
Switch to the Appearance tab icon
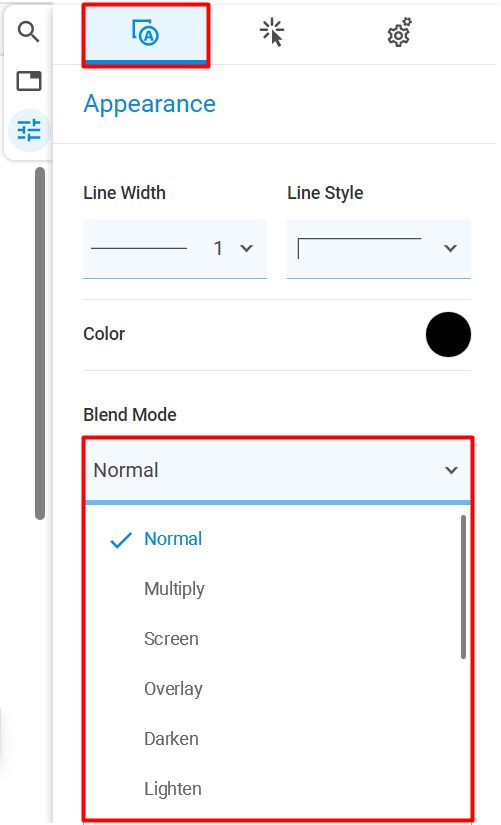coord(146,35)
